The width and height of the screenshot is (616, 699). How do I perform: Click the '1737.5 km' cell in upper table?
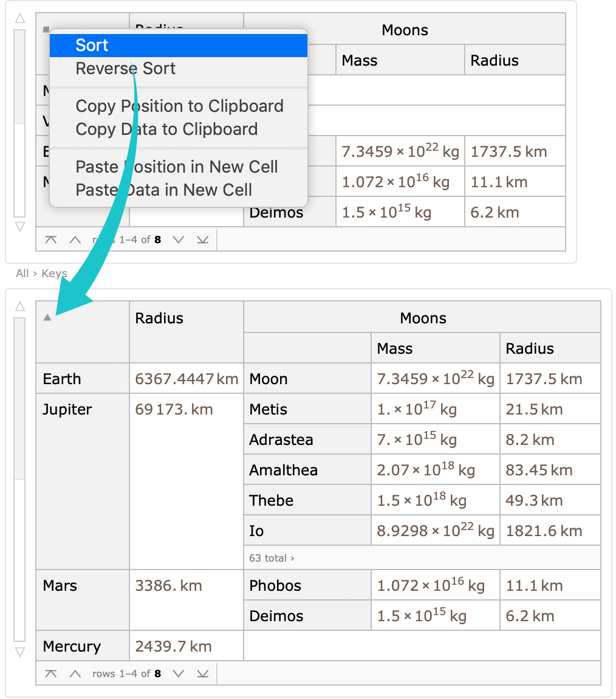tap(515, 151)
